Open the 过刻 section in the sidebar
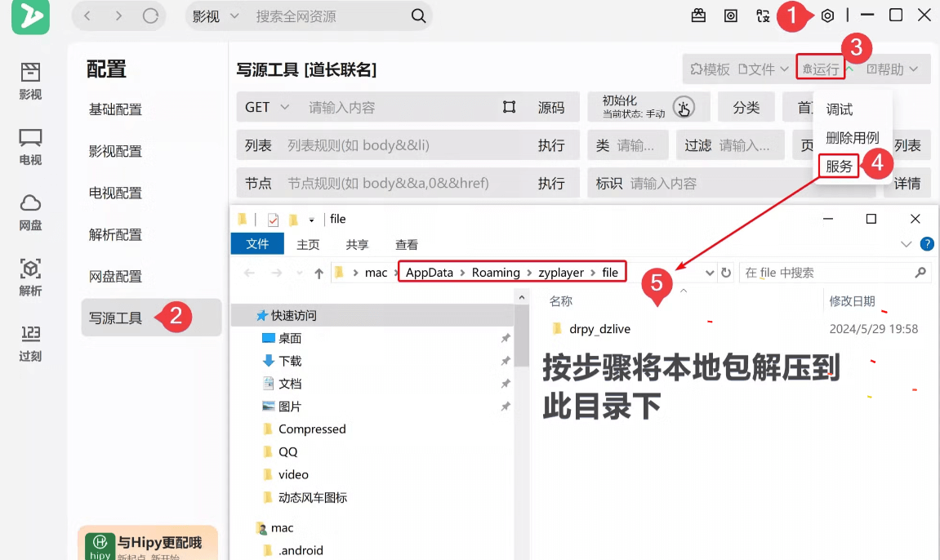 [30, 343]
